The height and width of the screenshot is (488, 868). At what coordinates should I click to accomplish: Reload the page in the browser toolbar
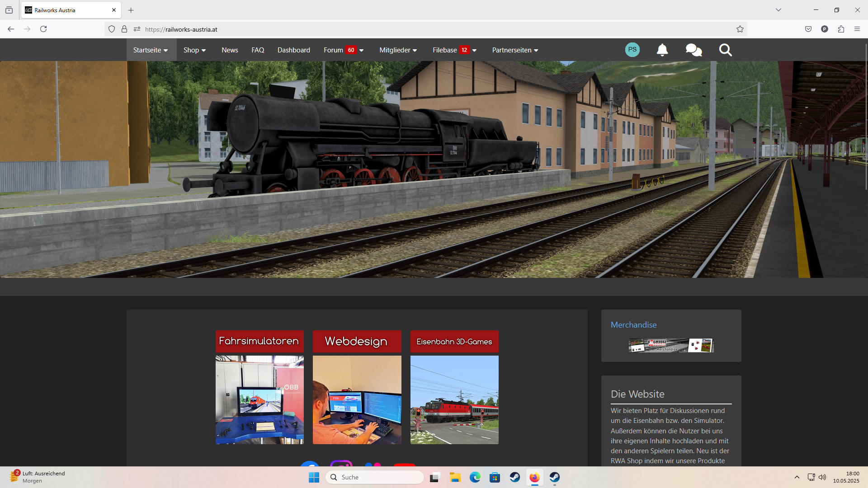pos(43,29)
